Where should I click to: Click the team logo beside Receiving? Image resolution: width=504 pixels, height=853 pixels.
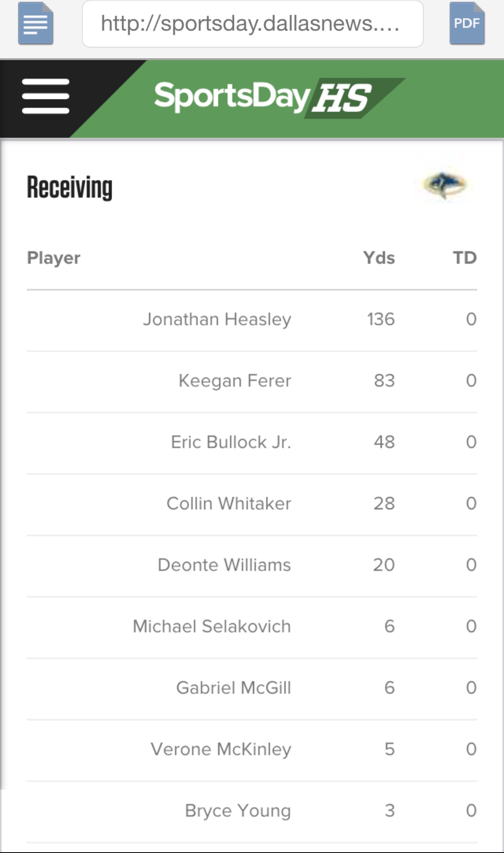(x=445, y=185)
